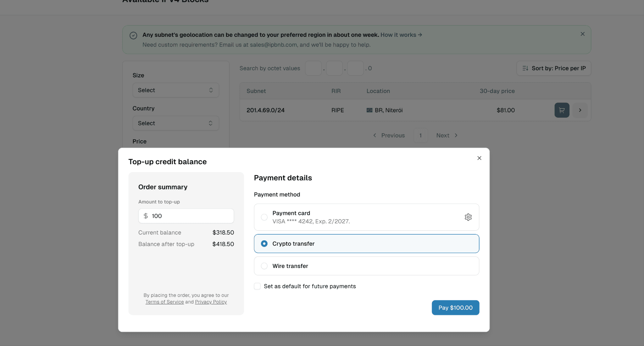Screen dimensions: 644x346
Task: Click the Location column header
Action: (x=378, y=91)
